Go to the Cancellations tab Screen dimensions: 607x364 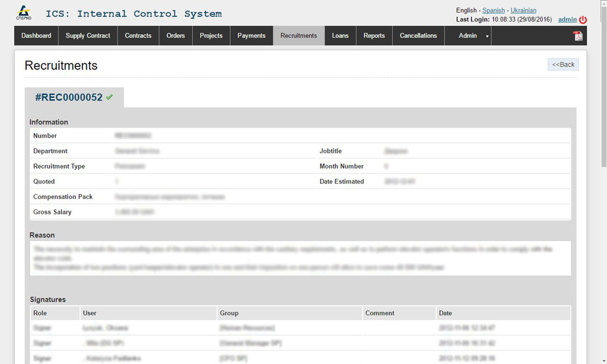pyautogui.click(x=418, y=36)
